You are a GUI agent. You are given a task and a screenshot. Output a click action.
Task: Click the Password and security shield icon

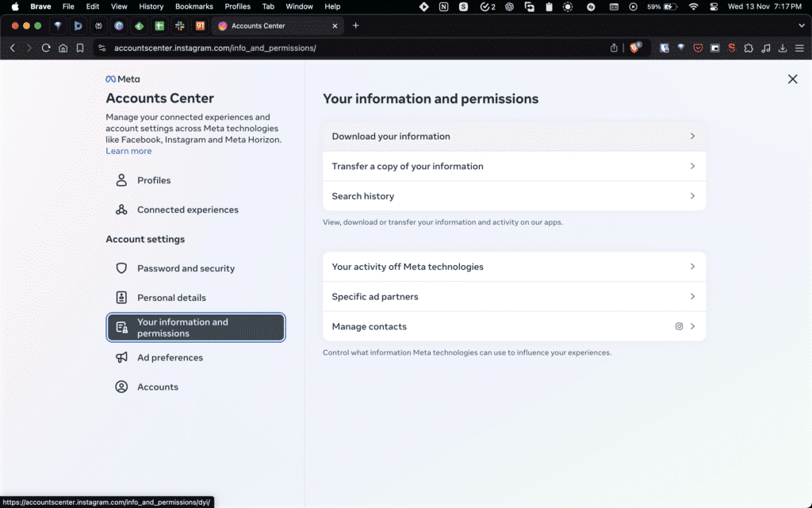pos(121,268)
